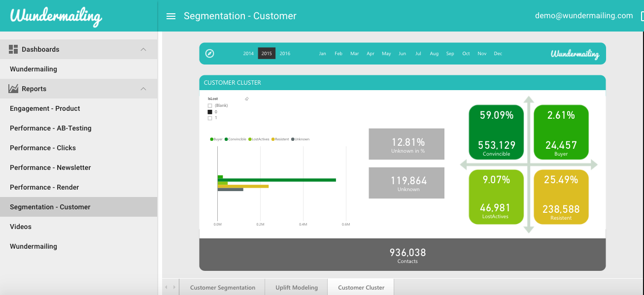Open the hamburger menu icon
The height and width of the screenshot is (295, 644).
pos(171,16)
